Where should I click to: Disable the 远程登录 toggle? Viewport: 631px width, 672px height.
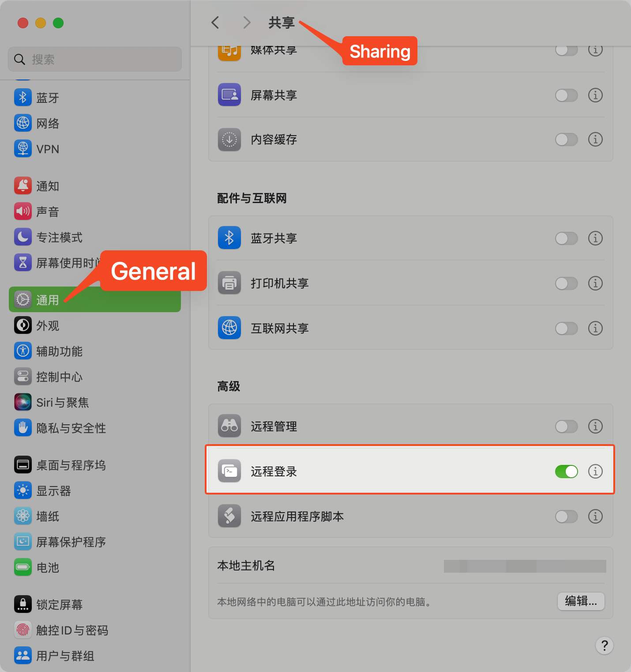(x=567, y=471)
